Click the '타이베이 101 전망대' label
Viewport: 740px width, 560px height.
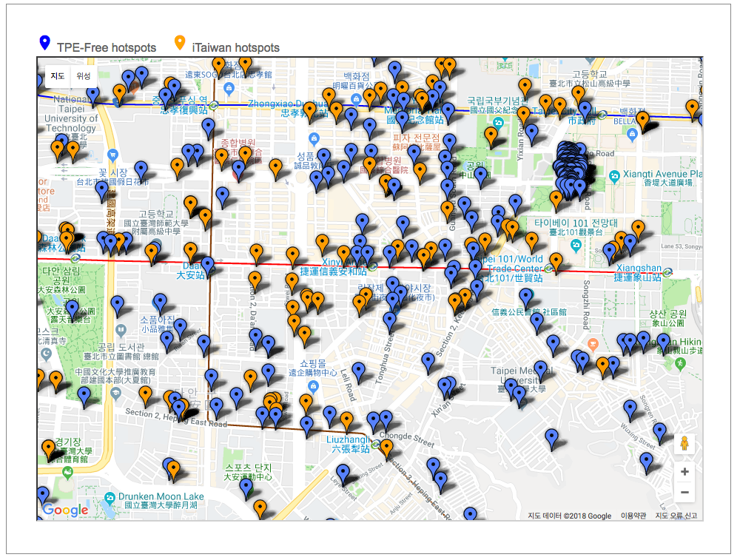[575, 223]
